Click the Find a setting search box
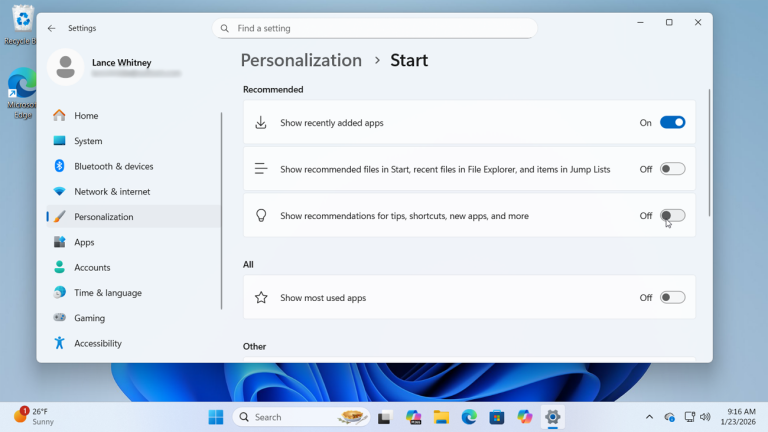Image resolution: width=768 pixels, height=432 pixels. pyautogui.click(x=375, y=28)
